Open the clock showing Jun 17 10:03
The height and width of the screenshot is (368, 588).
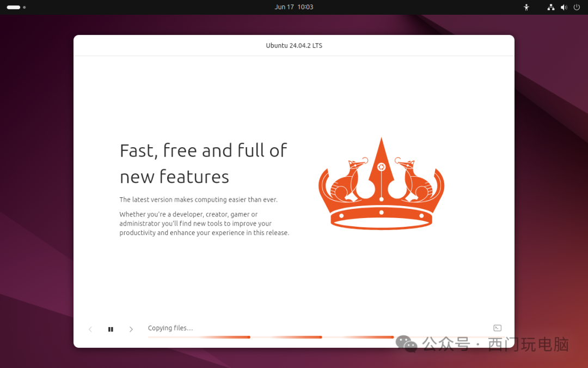point(293,7)
